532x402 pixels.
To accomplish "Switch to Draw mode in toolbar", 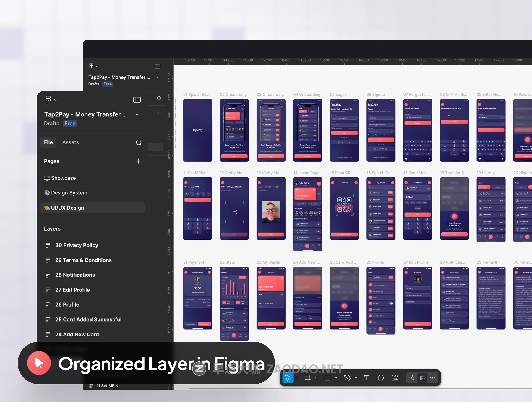I will coord(412,378).
